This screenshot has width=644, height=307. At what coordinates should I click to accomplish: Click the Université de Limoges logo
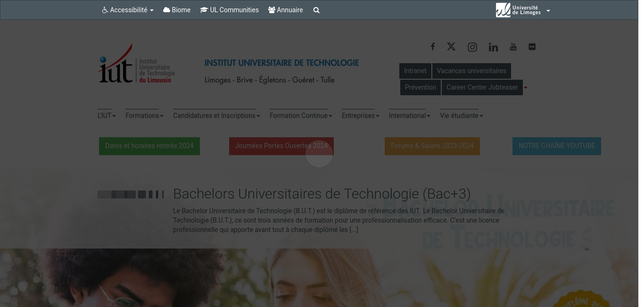click(519, 10)
